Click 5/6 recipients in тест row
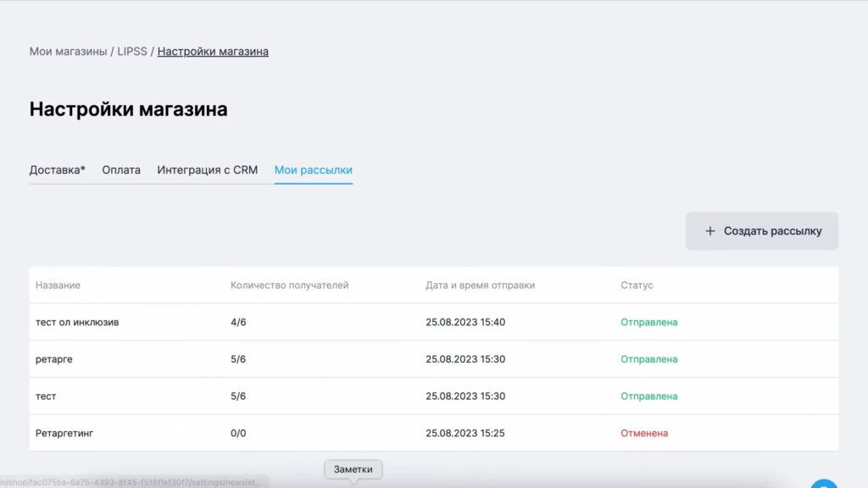 (x=238, y=396)
